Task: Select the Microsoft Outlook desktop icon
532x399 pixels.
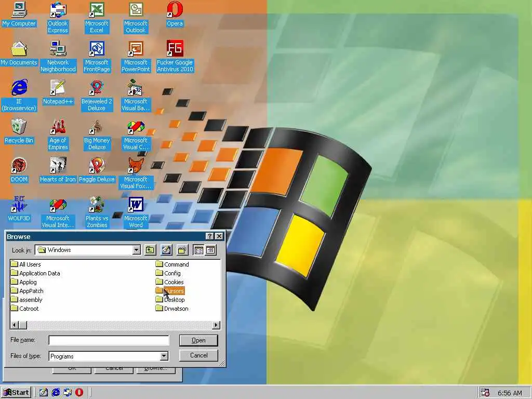Action: pos(136,17)
